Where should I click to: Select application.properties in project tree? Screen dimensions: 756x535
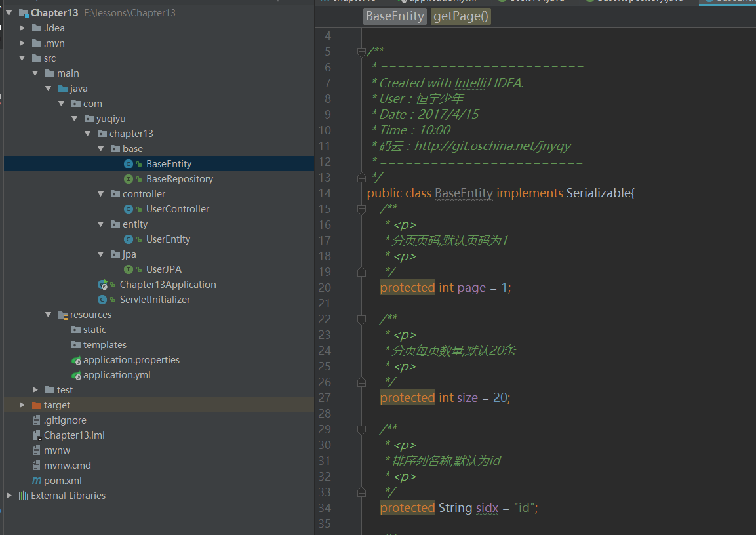(131, 360)
